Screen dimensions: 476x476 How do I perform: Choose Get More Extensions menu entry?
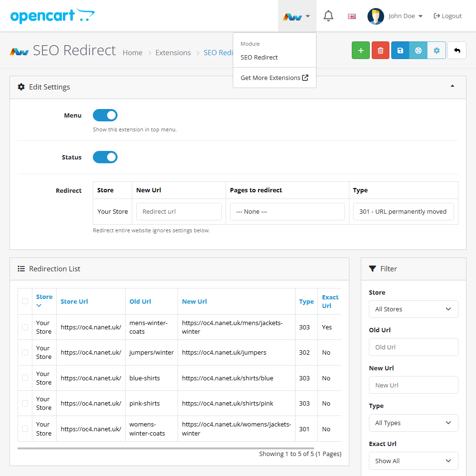[x=274, y=78]
